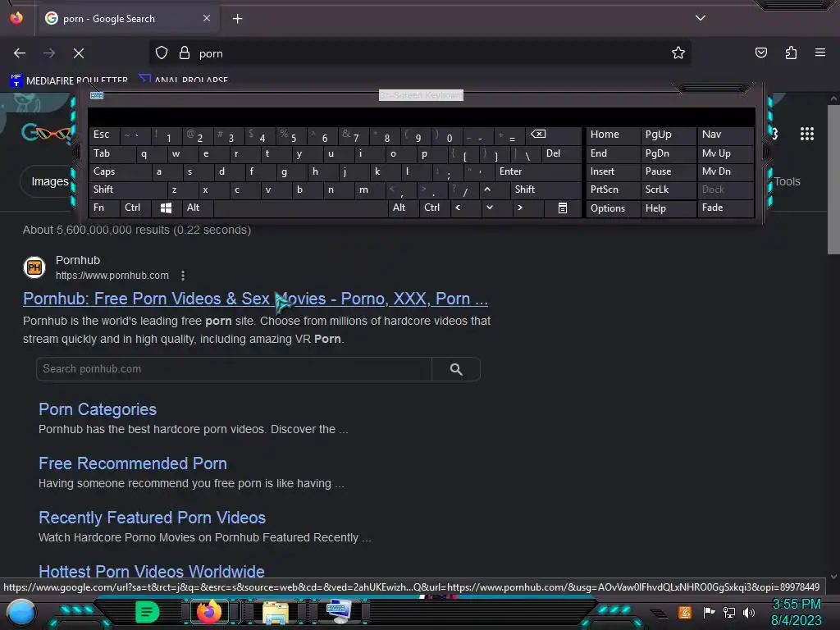Click the scrollbar up arrow on the page

[833, 98]
